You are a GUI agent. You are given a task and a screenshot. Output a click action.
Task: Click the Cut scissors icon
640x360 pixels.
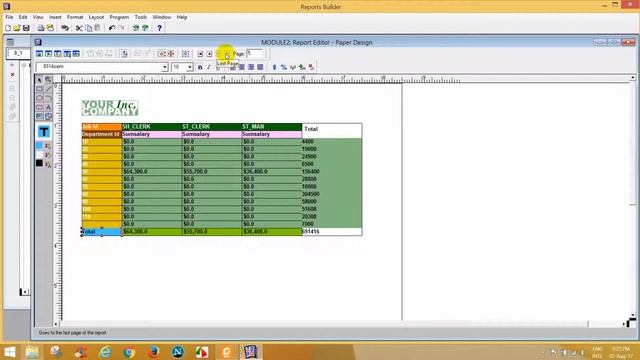[x=79, y=28]
